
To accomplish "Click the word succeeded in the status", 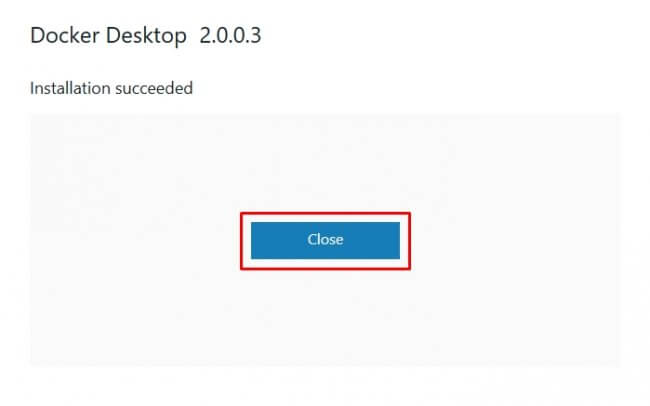I will [154, 88].
